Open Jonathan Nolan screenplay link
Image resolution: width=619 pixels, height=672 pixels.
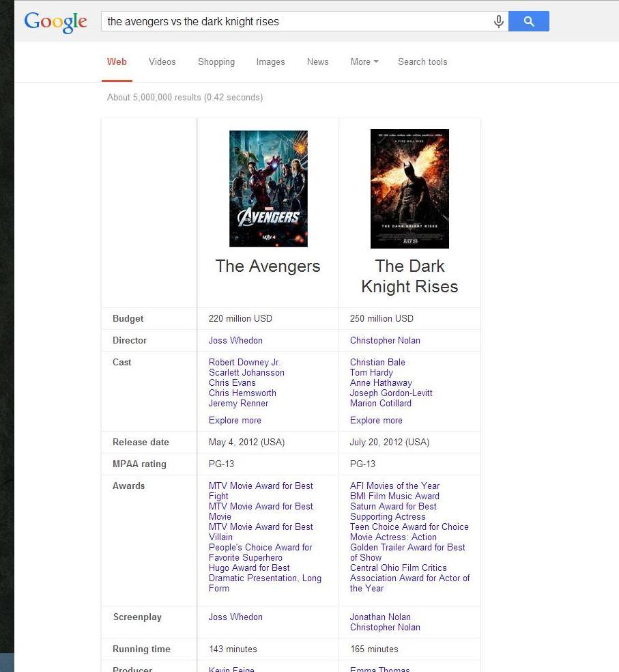380,617
